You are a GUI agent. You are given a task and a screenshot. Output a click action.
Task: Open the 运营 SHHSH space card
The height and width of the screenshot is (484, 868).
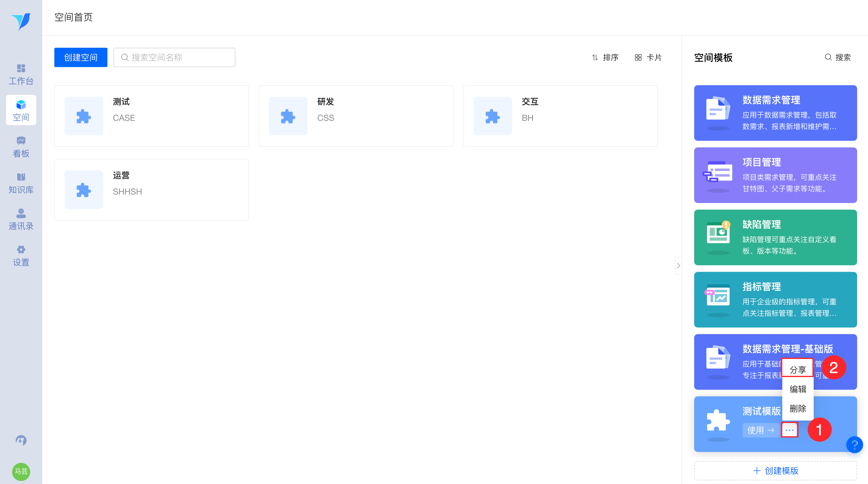[x=152, y=189]
